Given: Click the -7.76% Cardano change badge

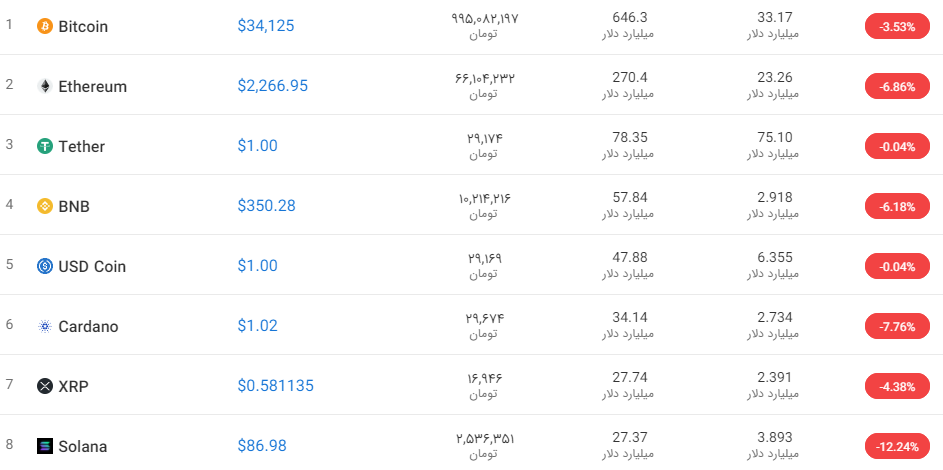Looking at the screenshot, I should [x=897, y=326].
